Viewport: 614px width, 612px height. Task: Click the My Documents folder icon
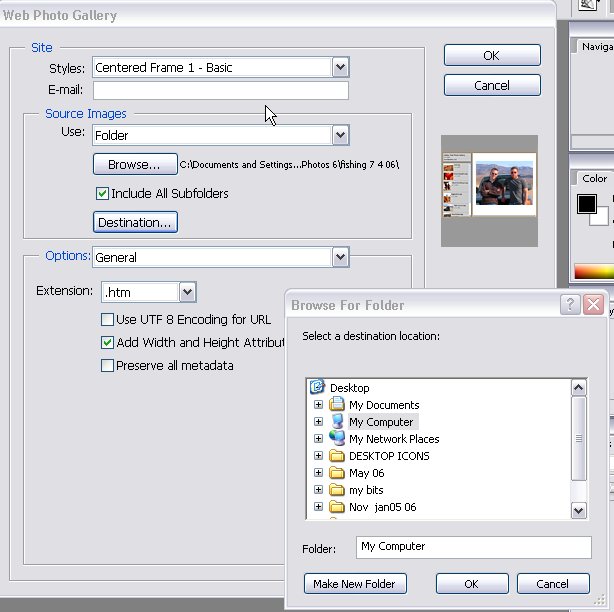337,404
